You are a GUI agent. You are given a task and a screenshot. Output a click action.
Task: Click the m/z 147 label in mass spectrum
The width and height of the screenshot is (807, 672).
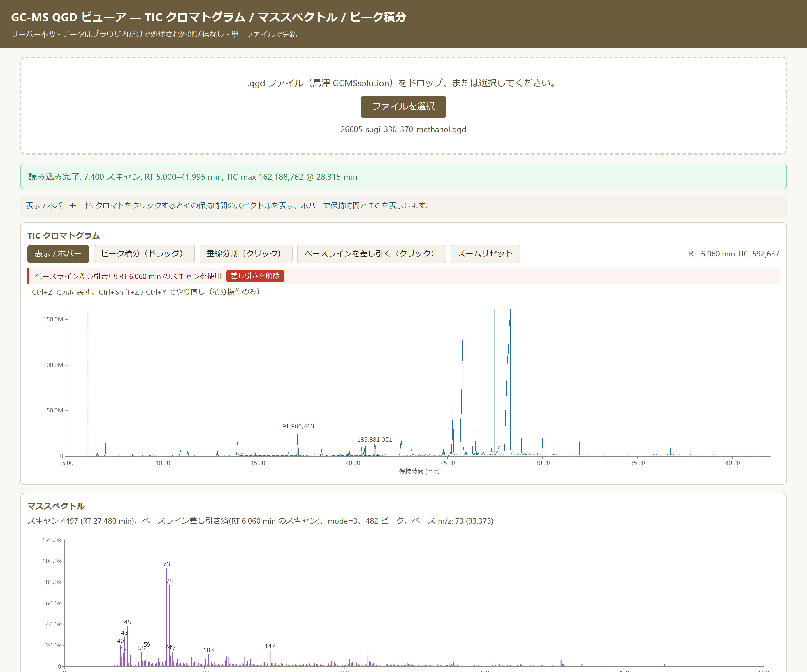click(x=270, y=646)
